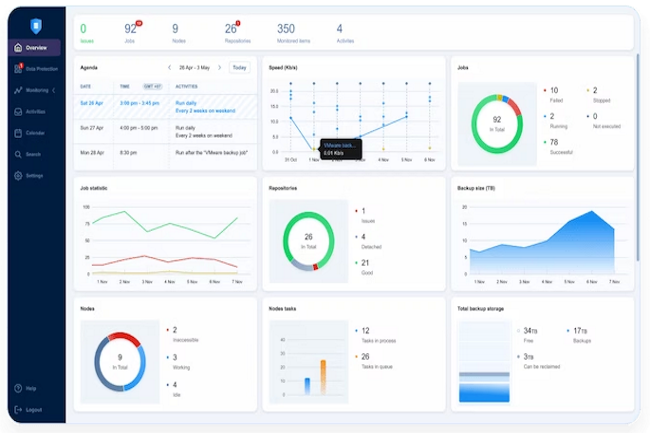The image size is (650, 433).
Task: Click the Help question mark icon
Action: [19, 388]
